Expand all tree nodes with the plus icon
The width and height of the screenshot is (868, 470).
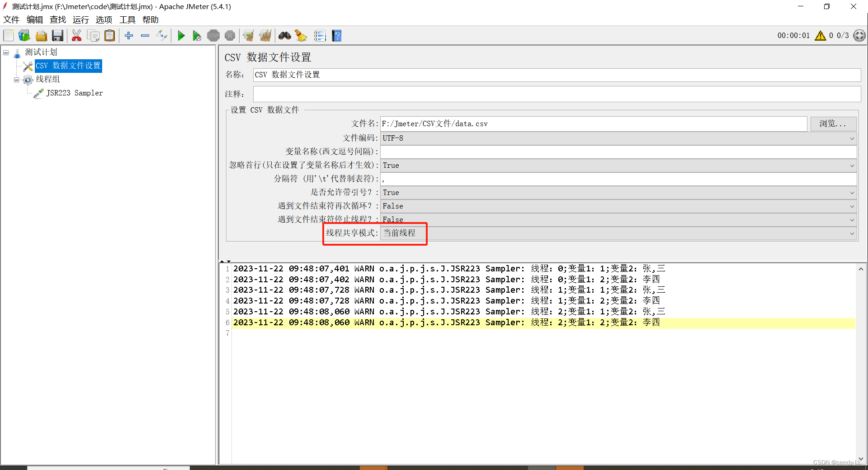click(128, 35)
